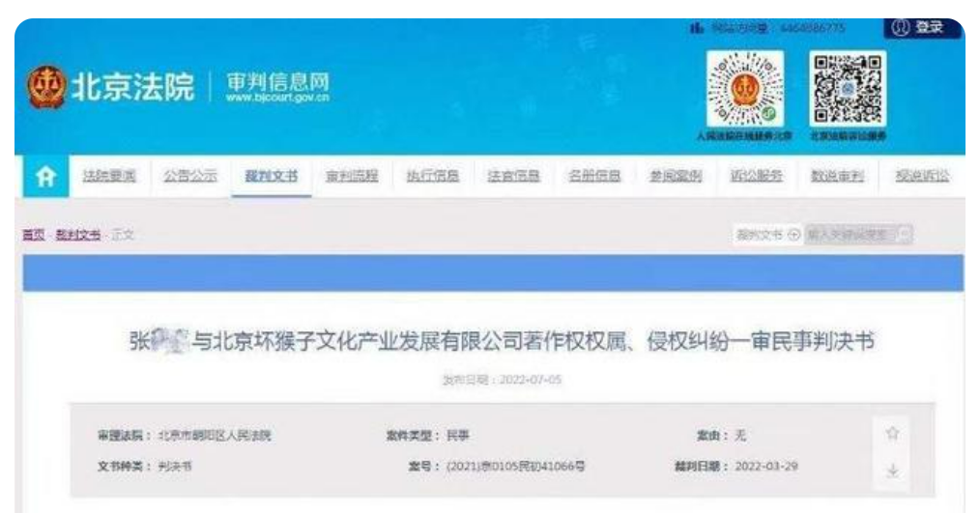Open the 名册信息 nav tab
Image resolution: width=980 pixels, height=513 pixels.
tap(594, 176)
